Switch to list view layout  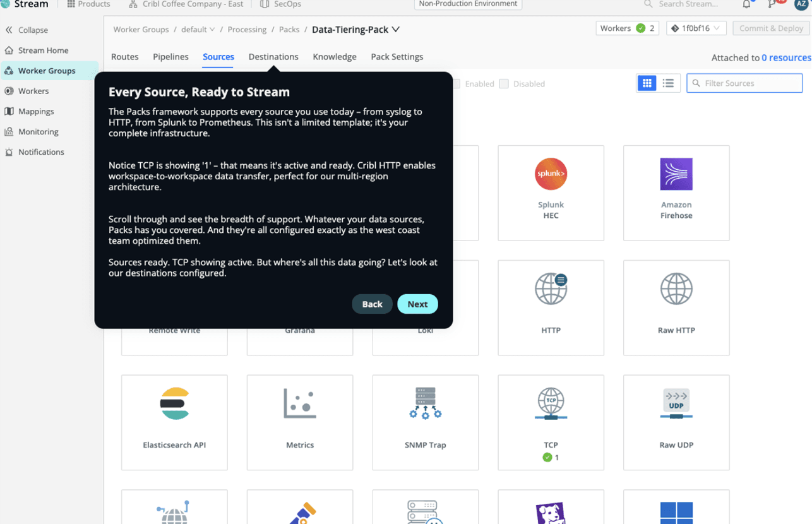tap(668, 83)
